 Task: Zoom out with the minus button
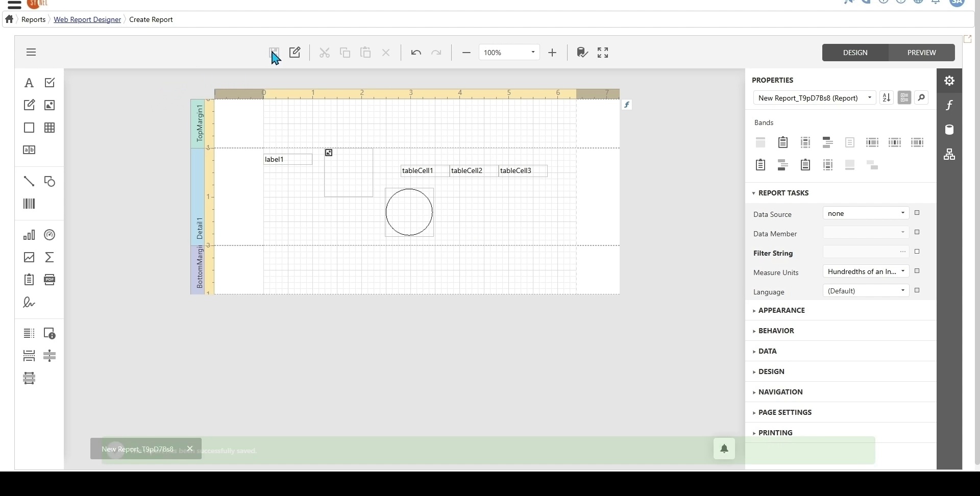(x=466, y=53)
